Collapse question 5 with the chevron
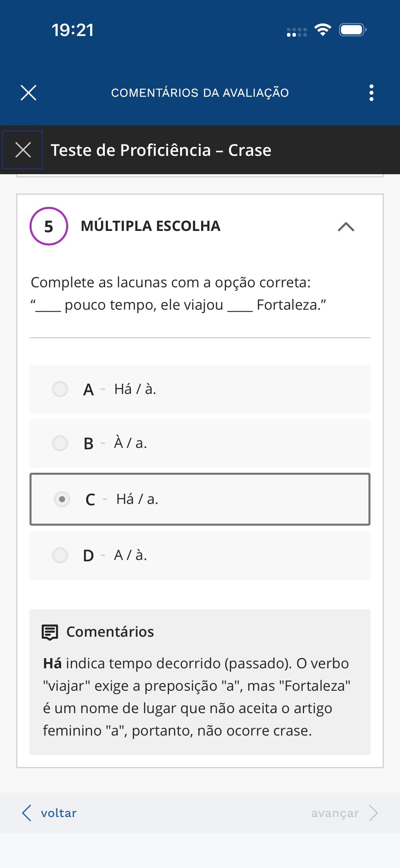The width and height of the screenshot is (400, 868). click(x=346, y=227)
